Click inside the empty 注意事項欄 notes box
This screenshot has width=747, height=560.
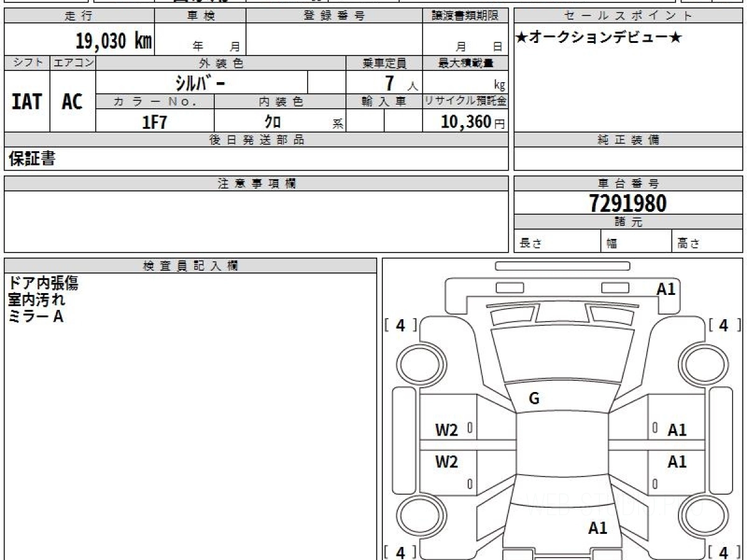click(x=256, y=222)
